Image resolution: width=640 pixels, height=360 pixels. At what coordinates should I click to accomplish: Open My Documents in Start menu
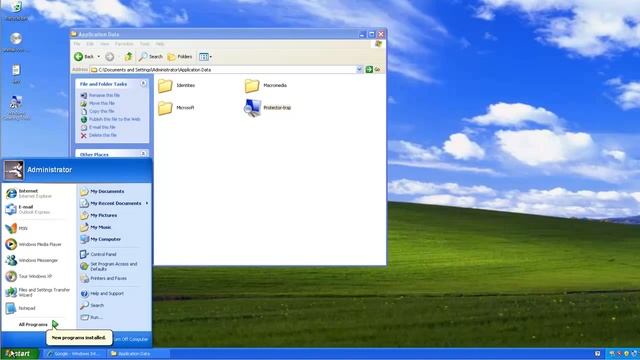[102, 191]
